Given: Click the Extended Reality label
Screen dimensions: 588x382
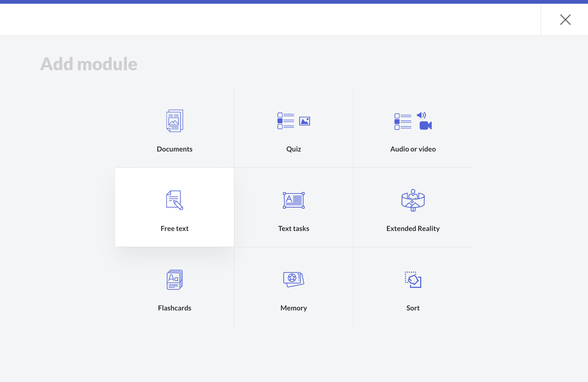Looking at the screenshot, I should (413, 228).
